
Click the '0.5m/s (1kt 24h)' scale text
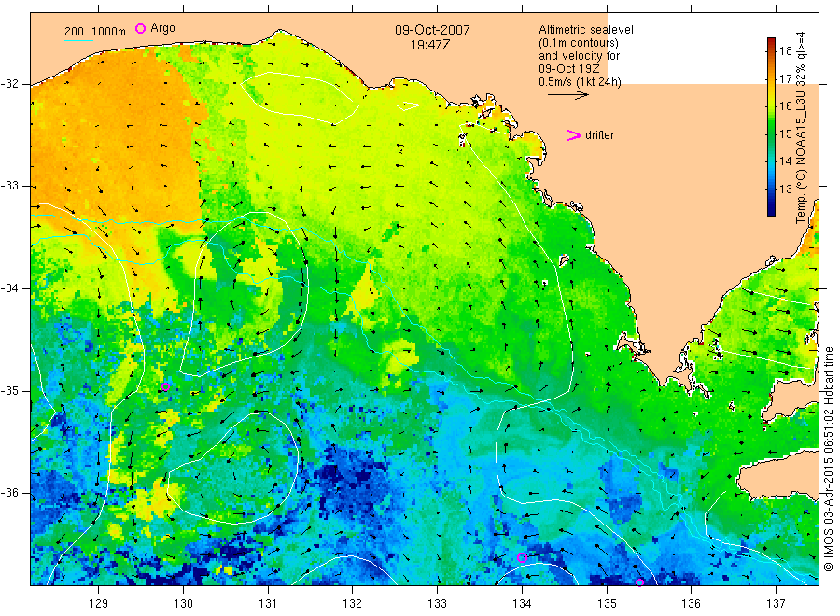coord(581,82)
